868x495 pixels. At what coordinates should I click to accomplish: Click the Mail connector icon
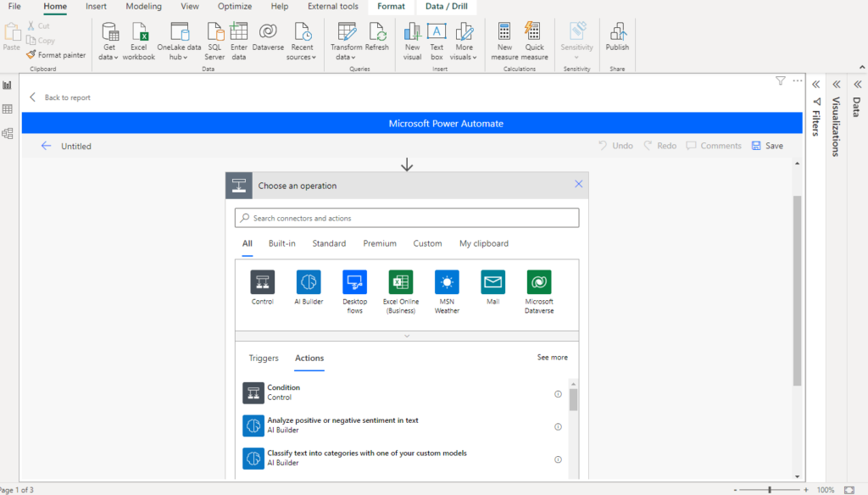click(492, 282)
